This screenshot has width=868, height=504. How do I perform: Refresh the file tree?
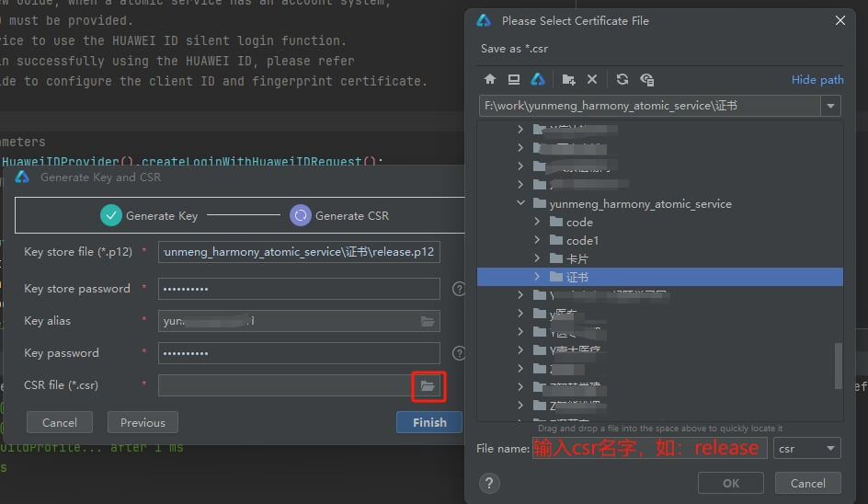(622, 79)
